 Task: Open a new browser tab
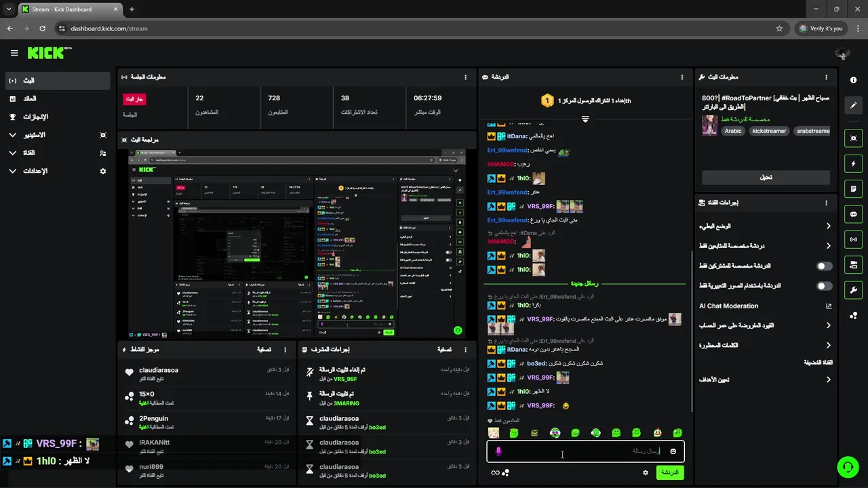point(132,9)
